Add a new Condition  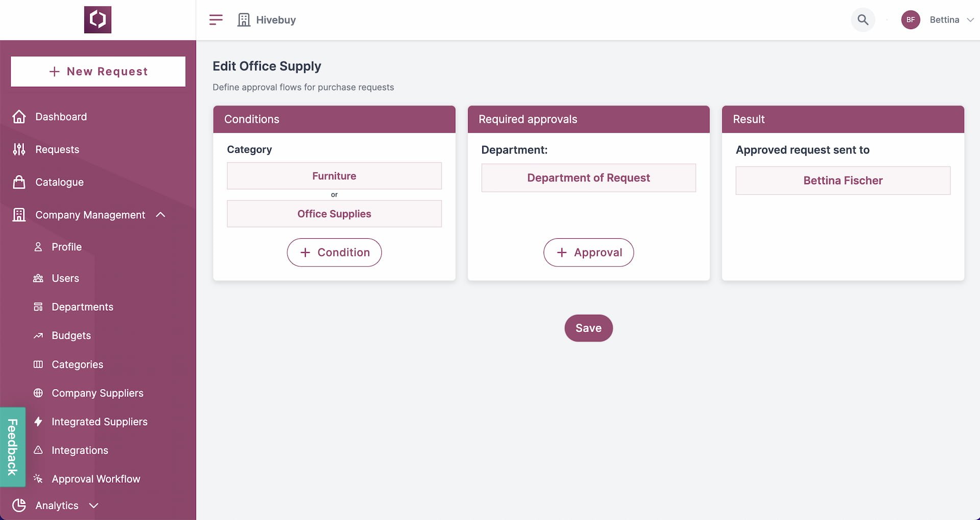(x=334, y=252)
